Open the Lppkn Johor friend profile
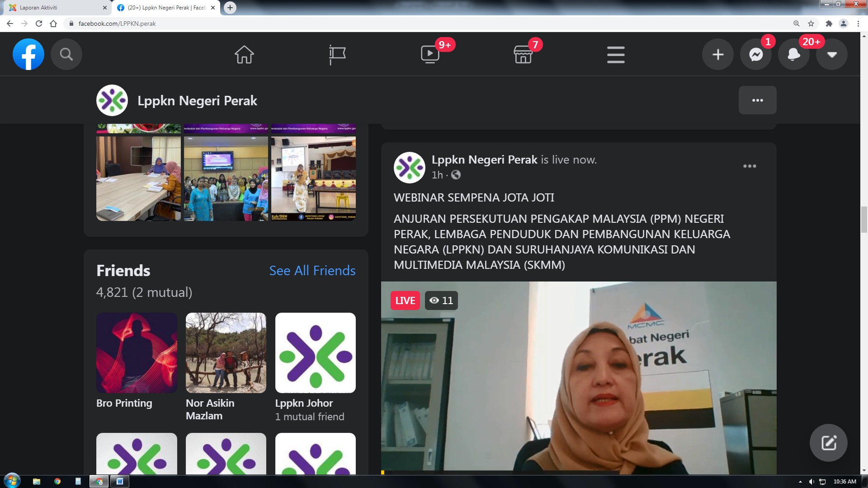 (x=315, y=353)
